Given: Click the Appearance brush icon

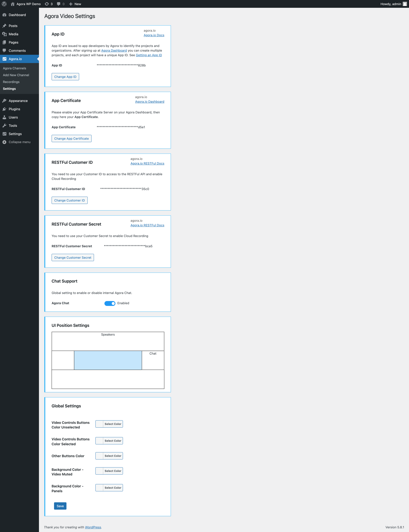Looking at the screenshot, I should (x=4, y=101).
